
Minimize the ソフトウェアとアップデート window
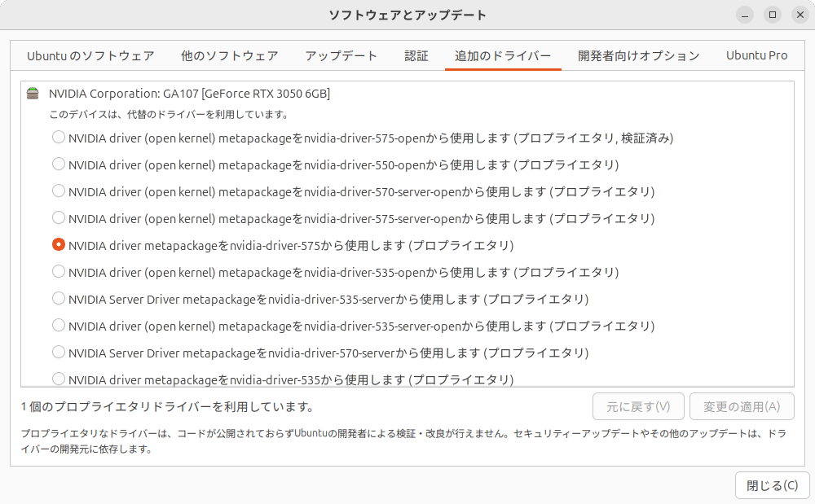pyautogui.click(x=745, y=15)
